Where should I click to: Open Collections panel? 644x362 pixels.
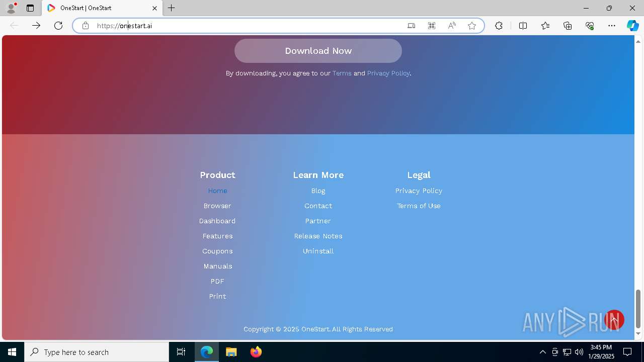(568, 26)
